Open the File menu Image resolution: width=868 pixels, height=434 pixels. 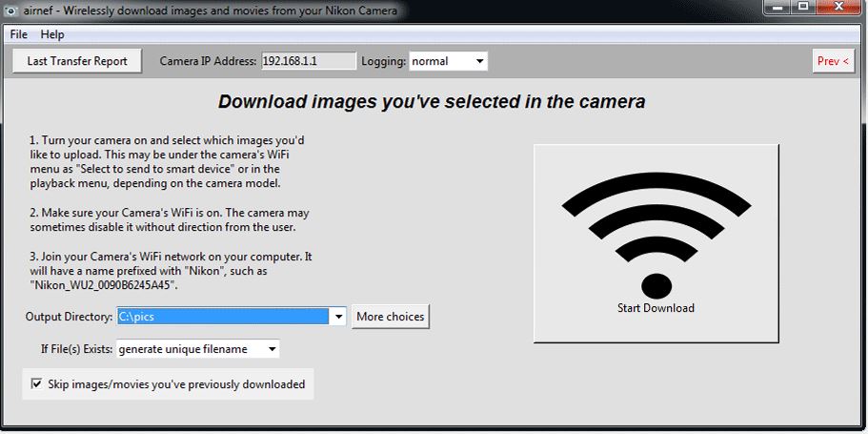(x=19, y=34)
